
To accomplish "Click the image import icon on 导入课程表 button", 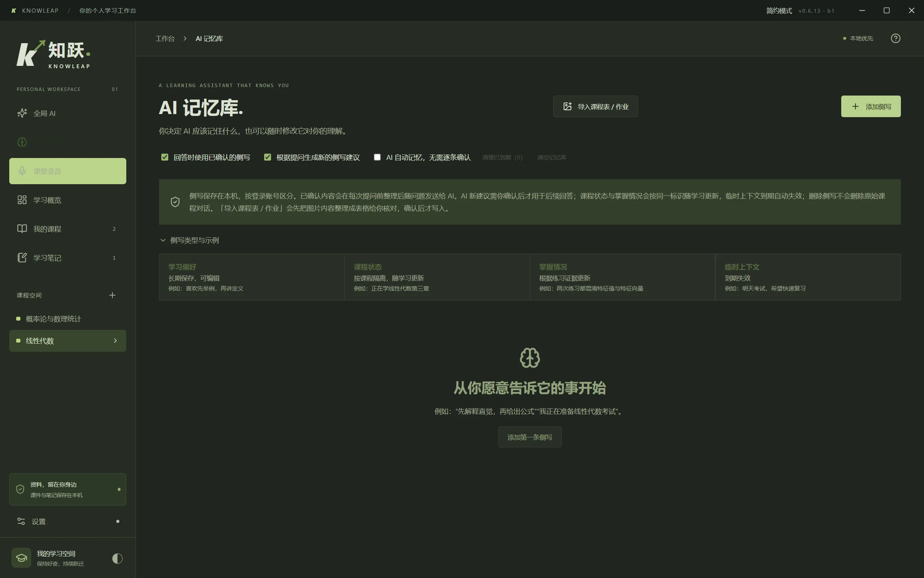I will point(567,106).
